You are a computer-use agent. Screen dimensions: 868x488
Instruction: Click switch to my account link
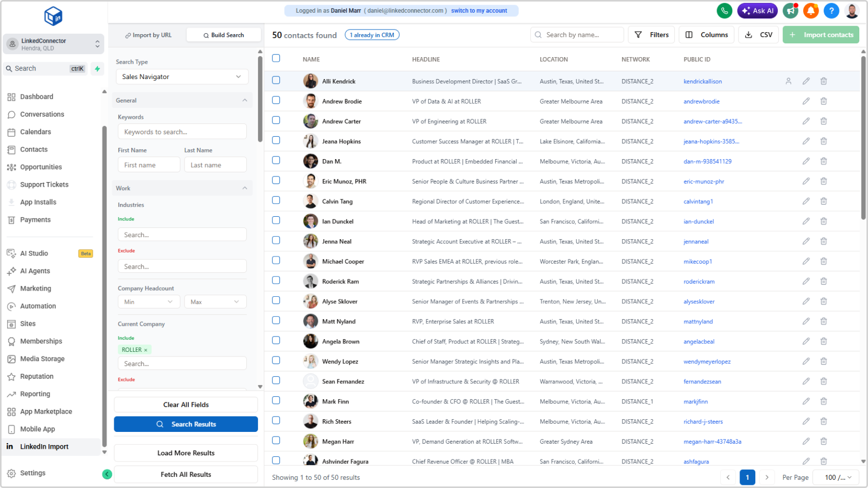coord(479,11)
